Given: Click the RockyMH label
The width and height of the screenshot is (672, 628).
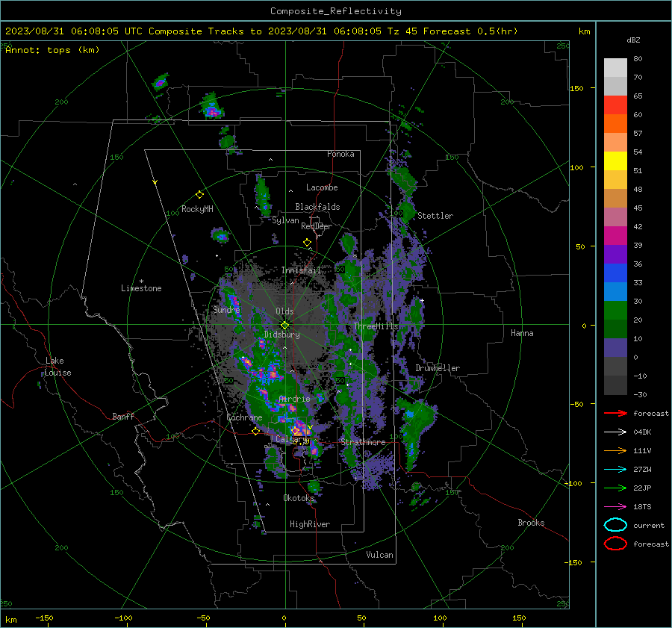Looking at the screenshot, I should [x=197, y=209].
